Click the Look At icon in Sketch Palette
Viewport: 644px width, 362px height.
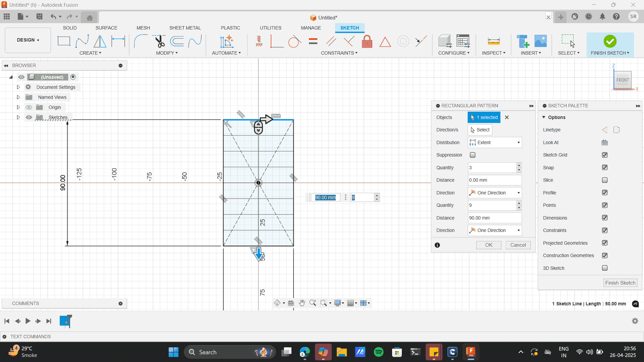605,142
